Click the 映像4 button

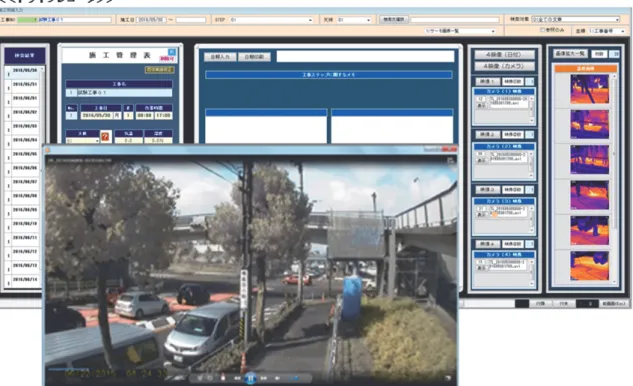[487, 244]
